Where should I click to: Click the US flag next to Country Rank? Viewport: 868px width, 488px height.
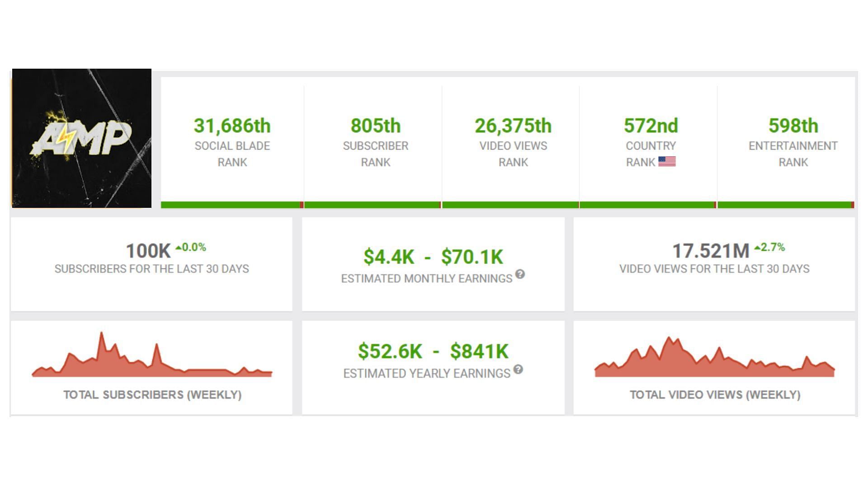[667, 161]
